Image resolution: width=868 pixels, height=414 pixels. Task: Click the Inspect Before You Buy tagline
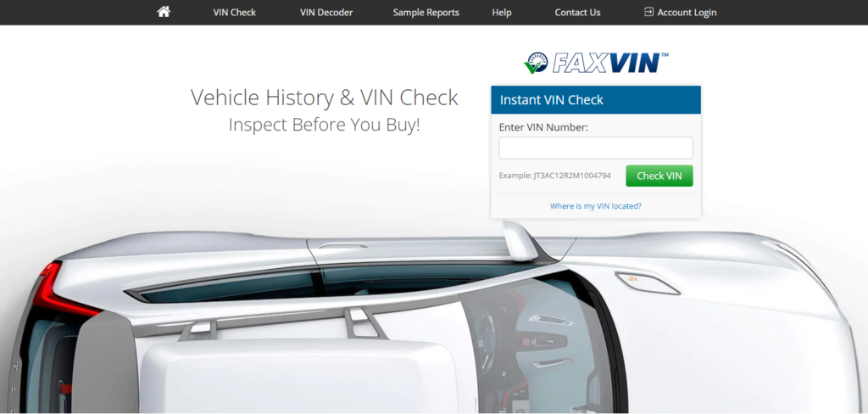point(325,125)
